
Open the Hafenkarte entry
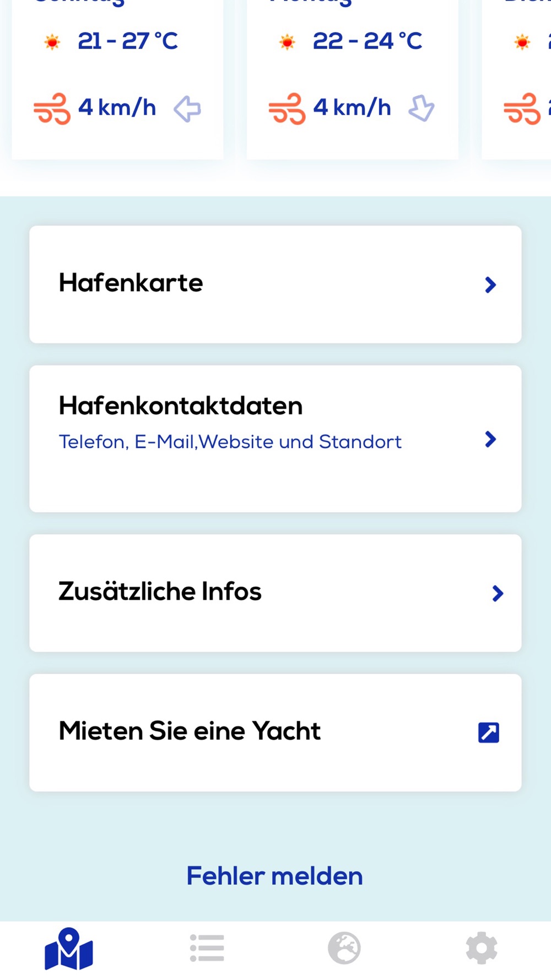pos(275,284)
